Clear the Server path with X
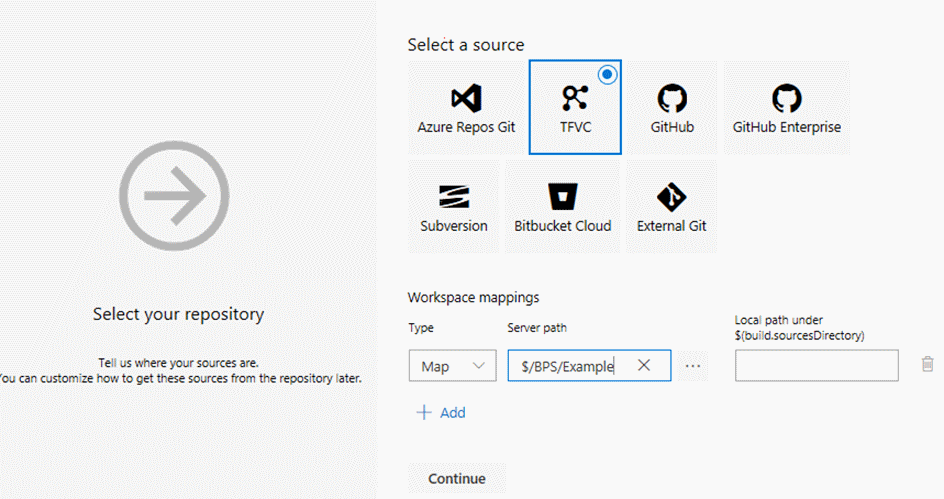 (x=644, y=365)
